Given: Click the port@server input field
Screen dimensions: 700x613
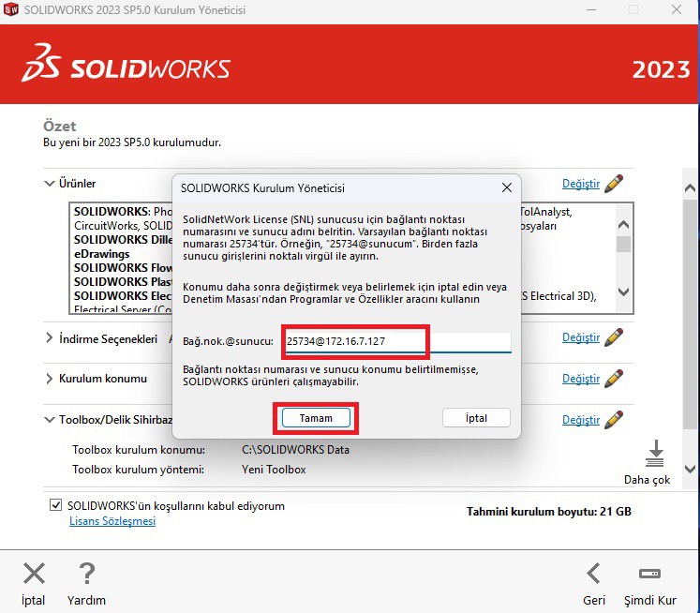Looking at the screenshot, I should tap(397, 342).
